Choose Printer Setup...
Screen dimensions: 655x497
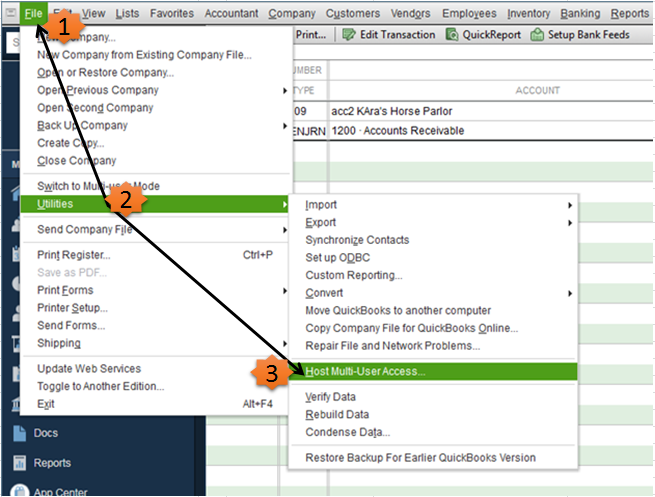[72, 308]
